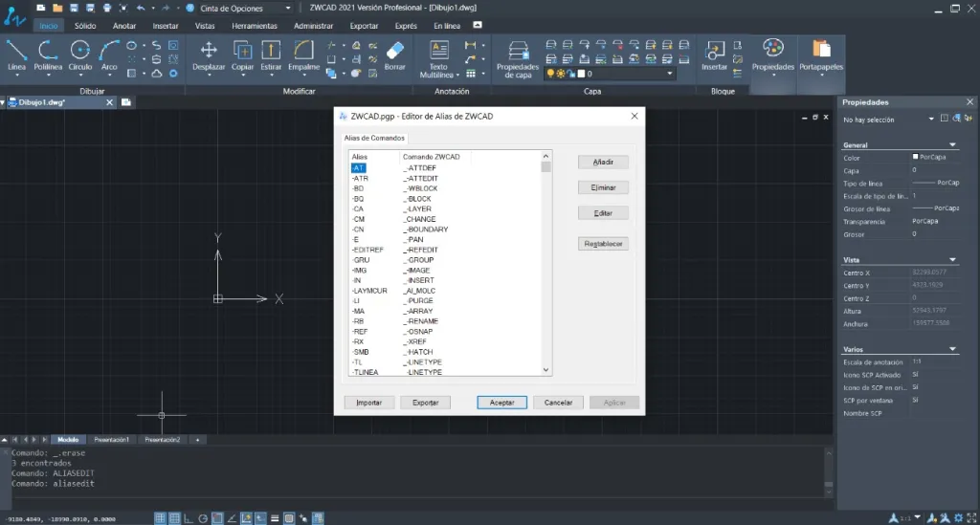Click the PorCapa color swatch in Propiedades

coord(916,157)
